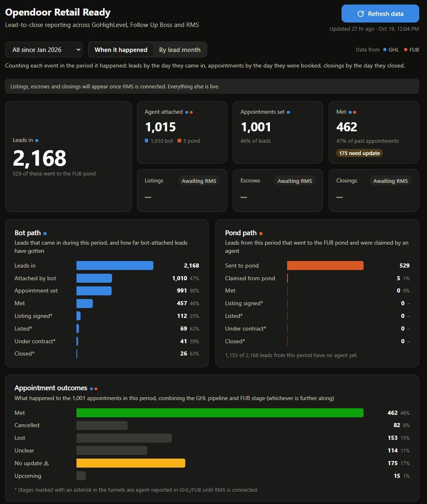
Task: Click the 'Attached by bot' bar
Action: click(x=94, y=278)
